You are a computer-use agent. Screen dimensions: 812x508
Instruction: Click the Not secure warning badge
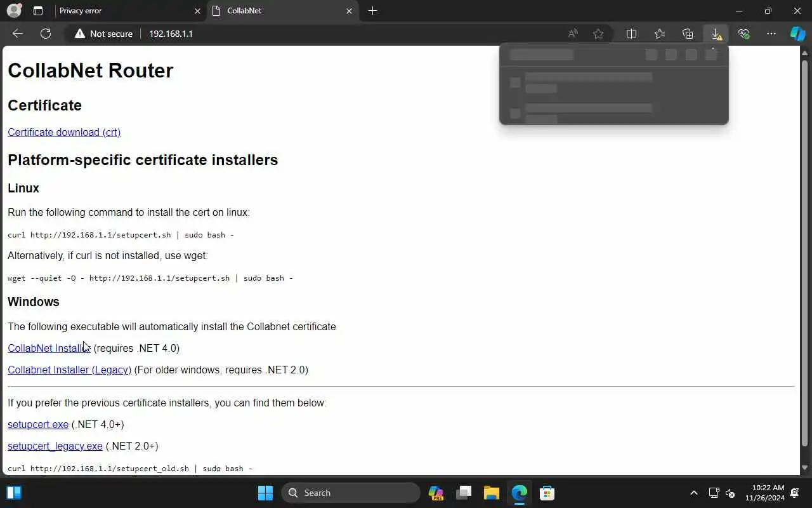(x=103, y=34)
